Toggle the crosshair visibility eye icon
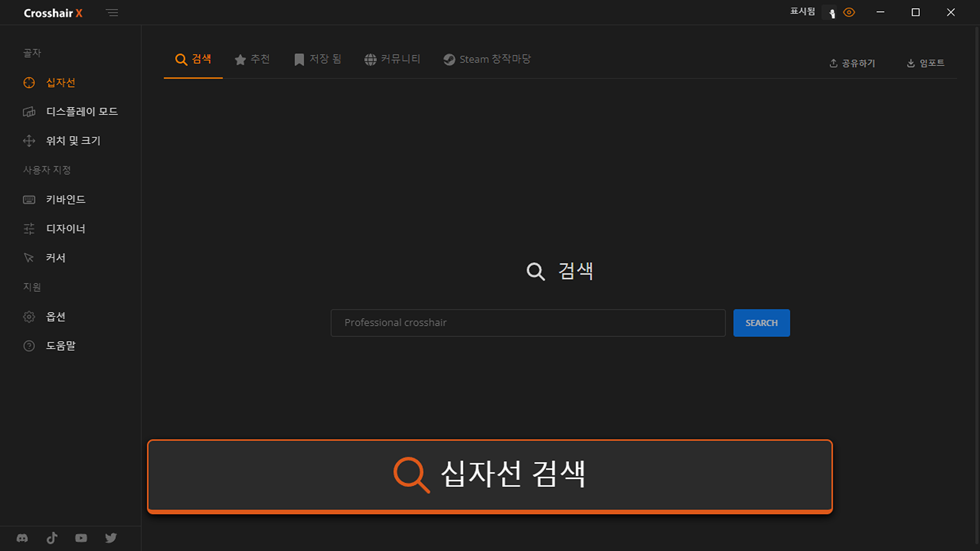This screenshot has height=551, width=980. click(x=849, y=12)
